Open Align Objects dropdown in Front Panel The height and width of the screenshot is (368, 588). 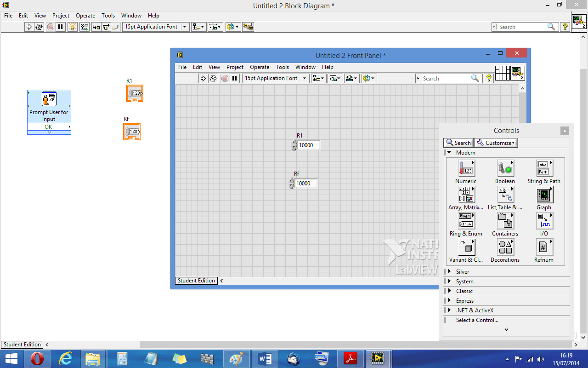pyautogui.click(x=318, y=78)
